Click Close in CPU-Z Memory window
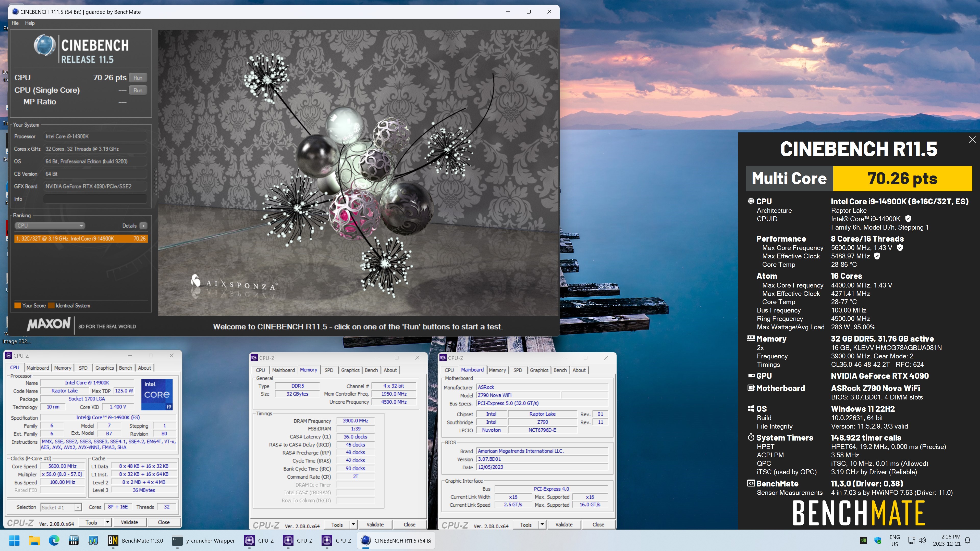This screenshot has height=551, width=980. click(x=409, y=524)
